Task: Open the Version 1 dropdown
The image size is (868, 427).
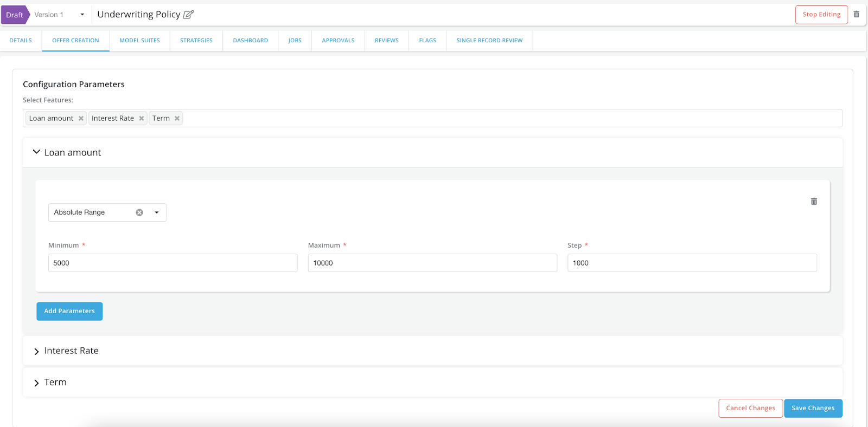Action: pos(82,15)
